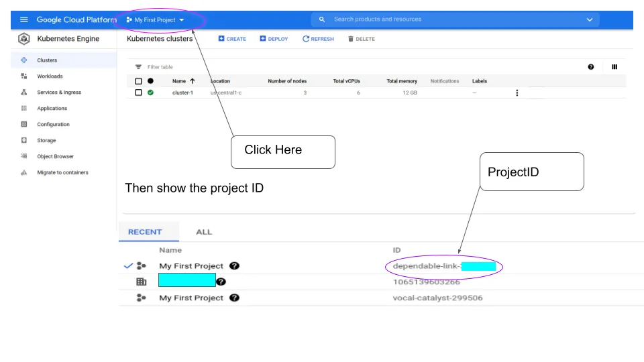Sort by Name using the arrow icon

[193, 81]
